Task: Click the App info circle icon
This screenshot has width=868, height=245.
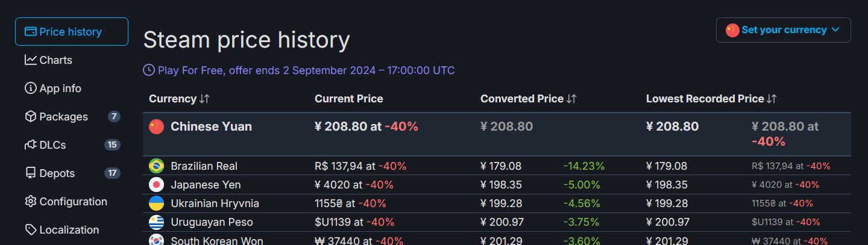Action: pos(31,88)
